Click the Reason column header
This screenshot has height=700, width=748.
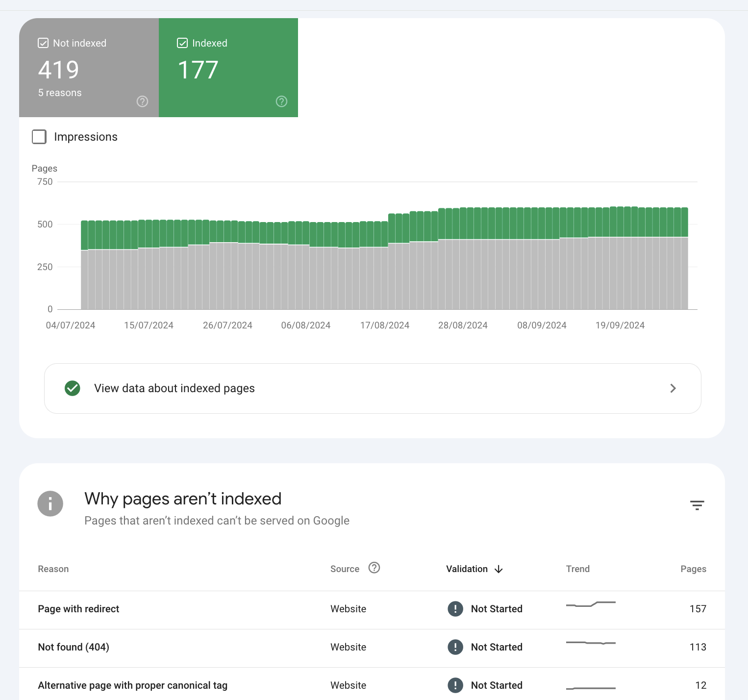53,569
